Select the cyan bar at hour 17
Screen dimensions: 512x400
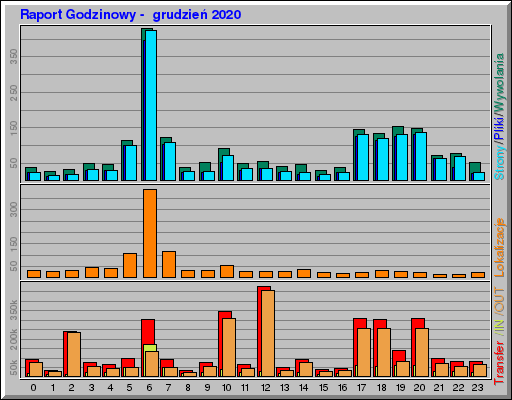pyautogui.click(x=363, y=157)
